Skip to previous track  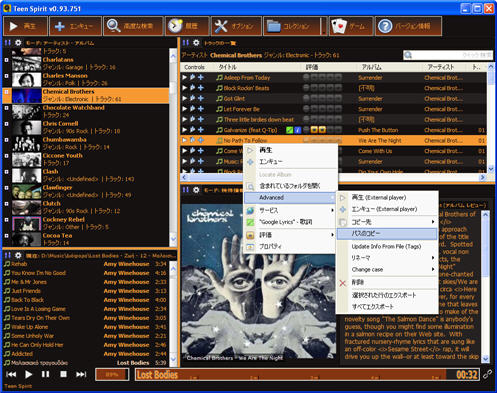coord(11,374)
